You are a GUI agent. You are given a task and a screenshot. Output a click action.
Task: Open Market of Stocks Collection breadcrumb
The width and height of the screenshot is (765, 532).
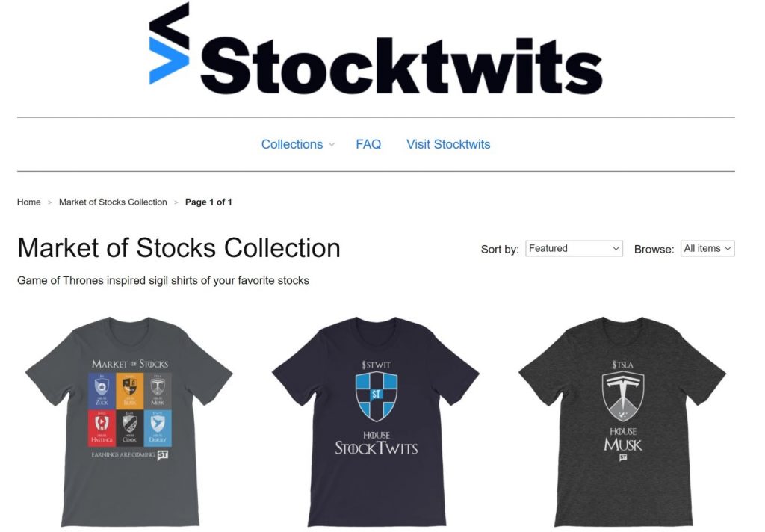pos(113,202)
